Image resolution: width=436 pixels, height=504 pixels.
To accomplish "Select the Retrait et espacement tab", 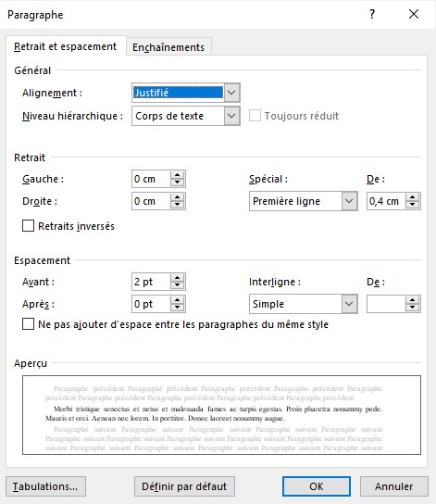I will click(66, 46).
